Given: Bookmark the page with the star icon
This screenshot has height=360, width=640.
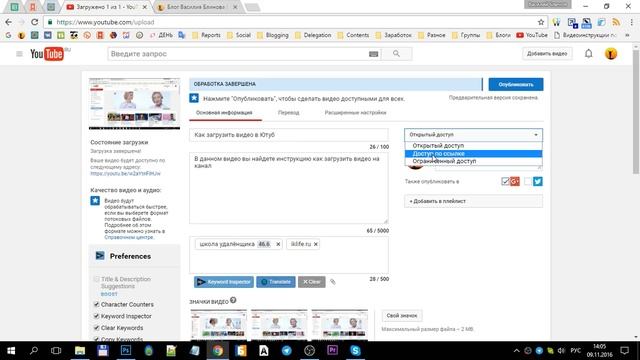Looking at the screenshot, I should point(541,22).
